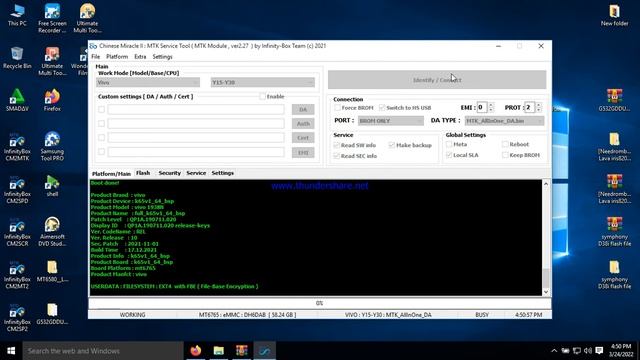This screenshot has width=640, height=360.
Task: Click log scrollbar down arrow
Action: point(546,292)
